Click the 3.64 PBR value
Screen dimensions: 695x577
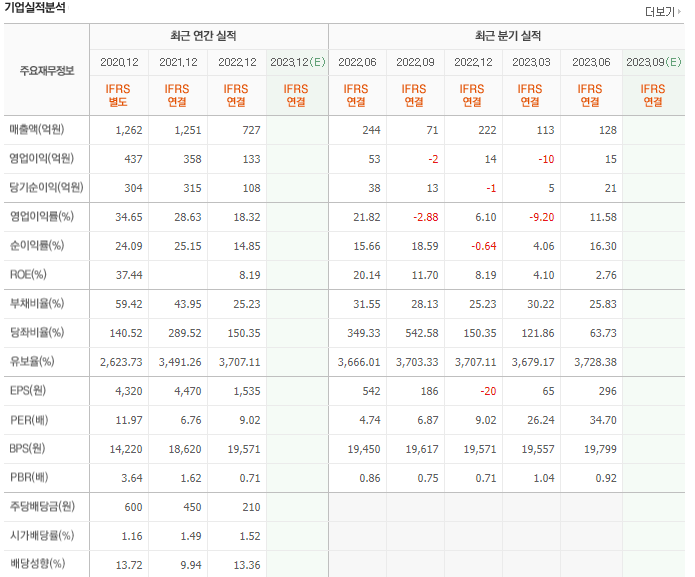point(132,478)
